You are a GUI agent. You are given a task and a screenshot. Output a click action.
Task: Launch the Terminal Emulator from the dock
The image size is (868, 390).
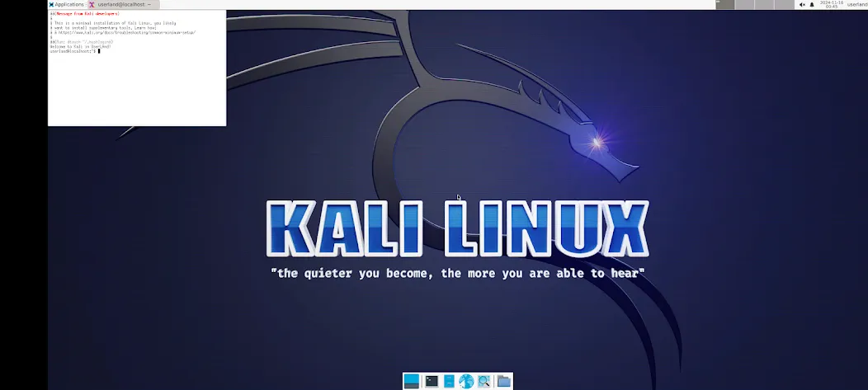432,381
